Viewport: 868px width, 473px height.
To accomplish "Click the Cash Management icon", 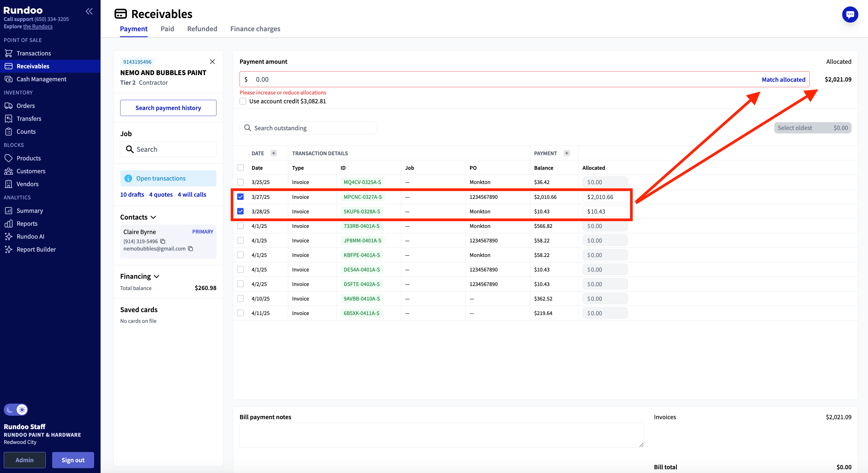I will click(8, 79).
